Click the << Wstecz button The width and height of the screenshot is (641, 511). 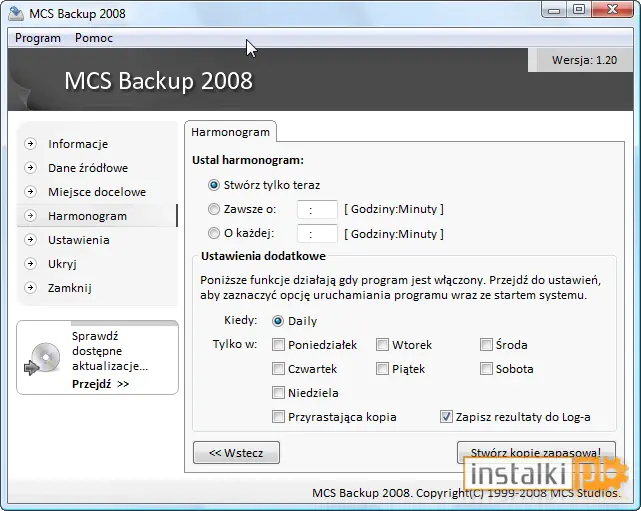coord(236,453)
